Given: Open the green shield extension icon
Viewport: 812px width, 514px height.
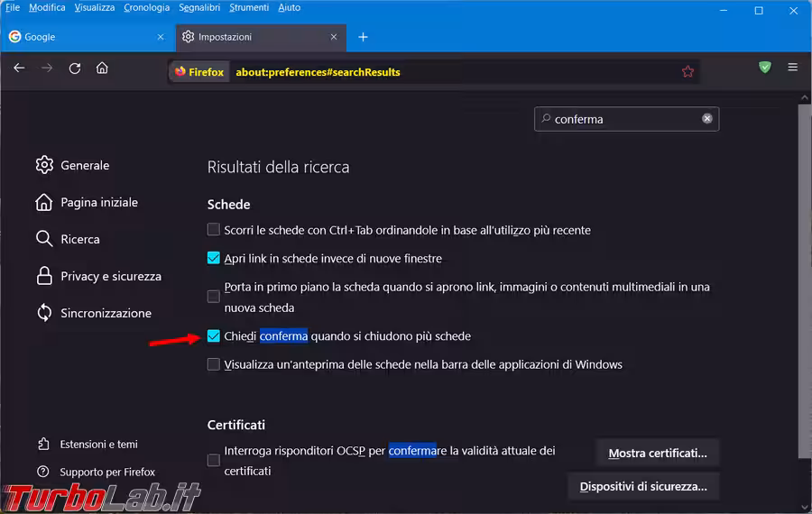Looking at the screenshot, I should click(x=765, y=68).
